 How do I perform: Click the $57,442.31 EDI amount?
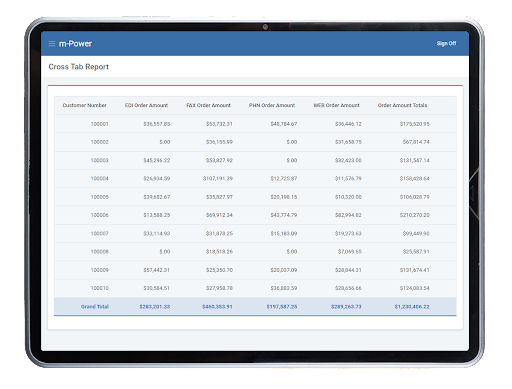coord(157,270)
